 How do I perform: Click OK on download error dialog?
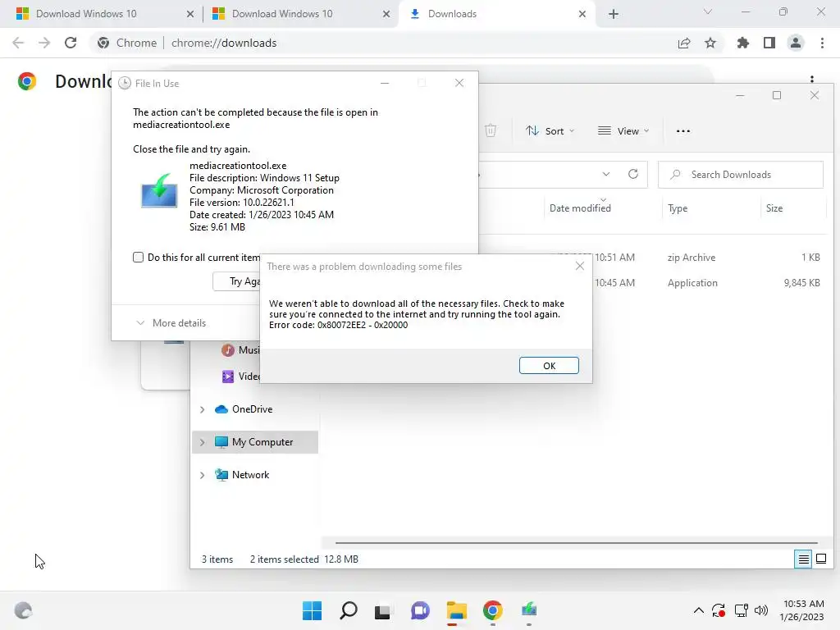pos(549,365)
